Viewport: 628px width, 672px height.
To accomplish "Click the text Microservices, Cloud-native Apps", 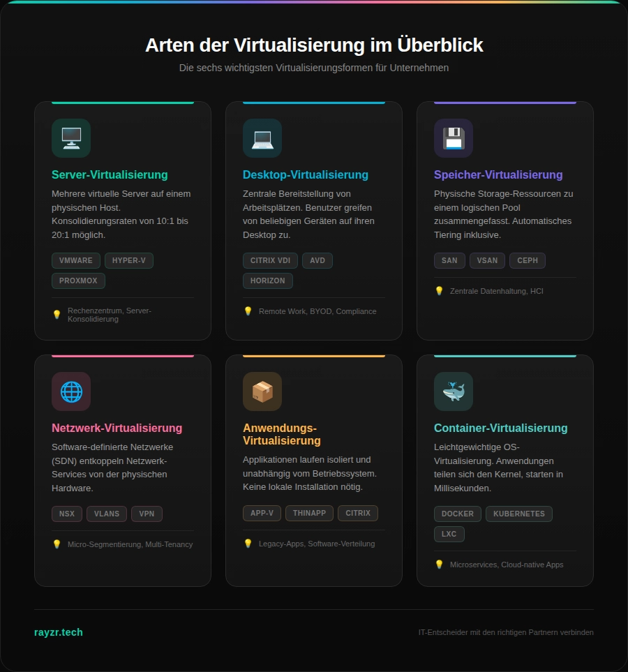I will coord(507,565).
